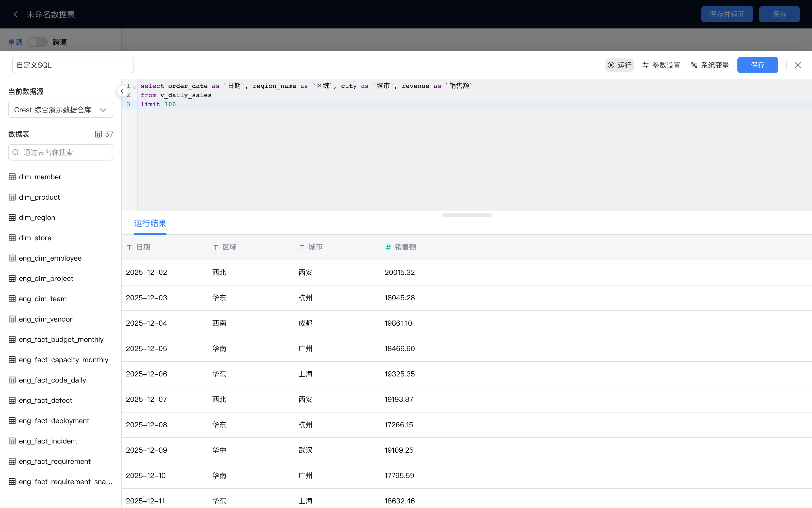Click the cell 18632.46
This screenshot has height=508, width=812.
click(x=400, y=501)
